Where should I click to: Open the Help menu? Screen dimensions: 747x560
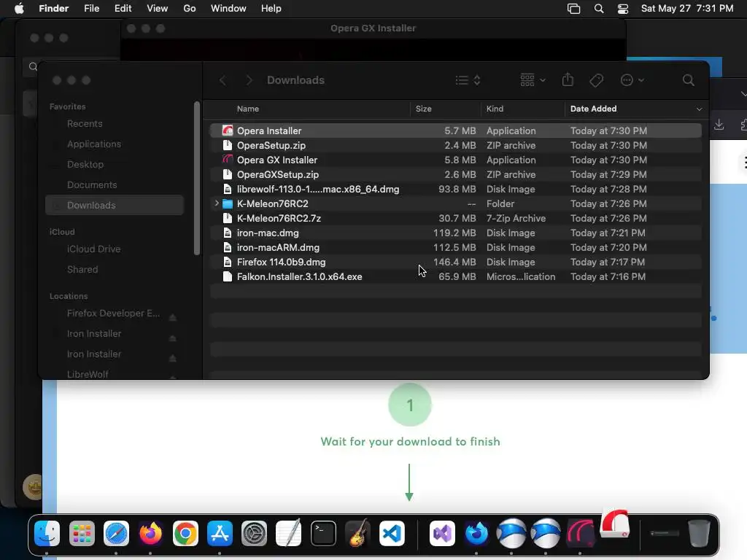coord(271,9)
